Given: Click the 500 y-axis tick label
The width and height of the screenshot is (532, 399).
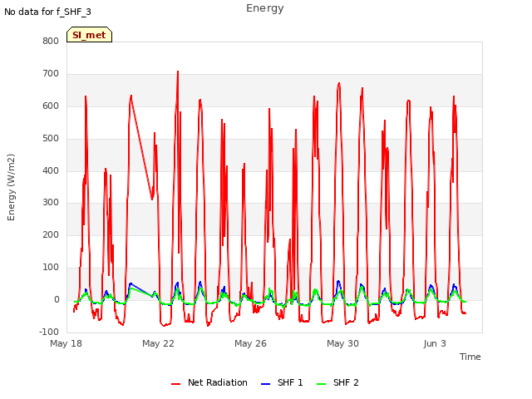Looking at the screenshot, I should (x=51, y=139).
